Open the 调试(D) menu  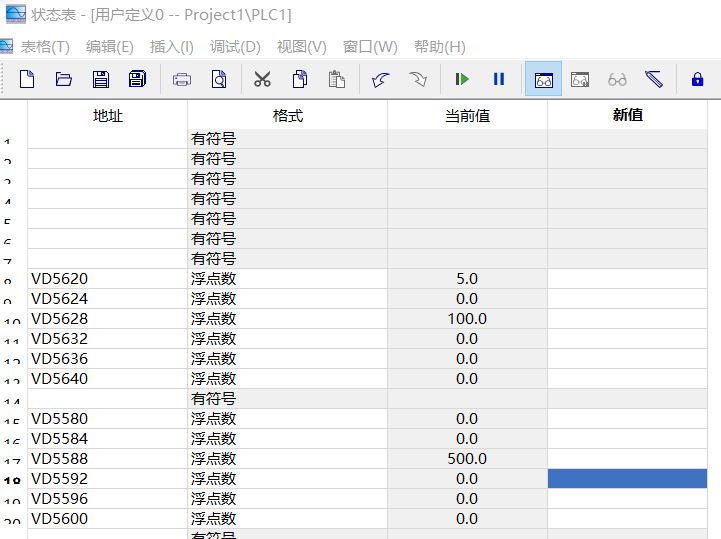click(x=235, y=46)
